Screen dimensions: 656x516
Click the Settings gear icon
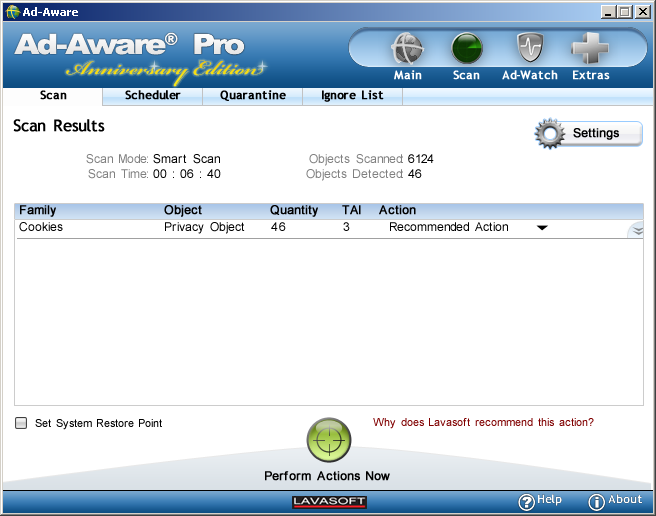pyautogui.click(x=549, y=133)
